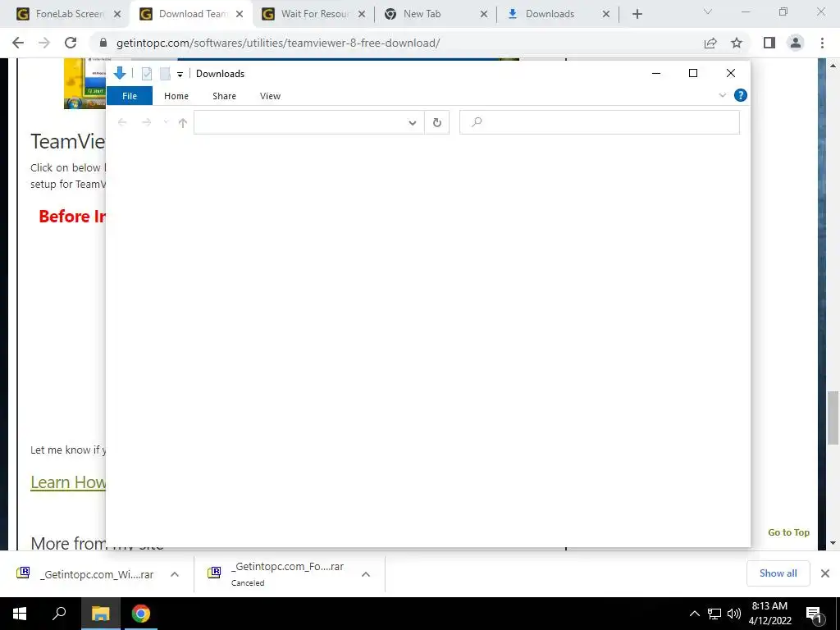Click the Properties quick access icon
The height and width of the screenshot is (630, 840).
147,74
